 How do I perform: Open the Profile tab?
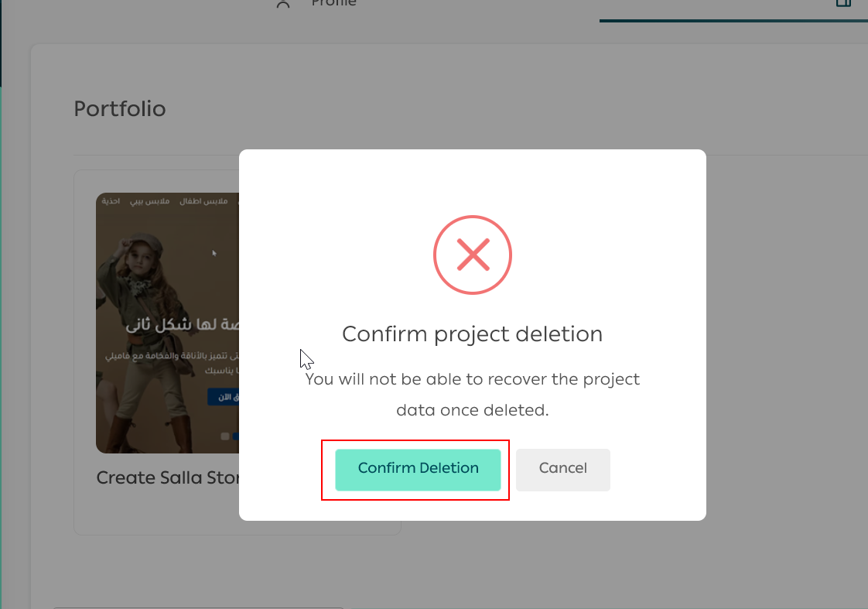(333, 4)
